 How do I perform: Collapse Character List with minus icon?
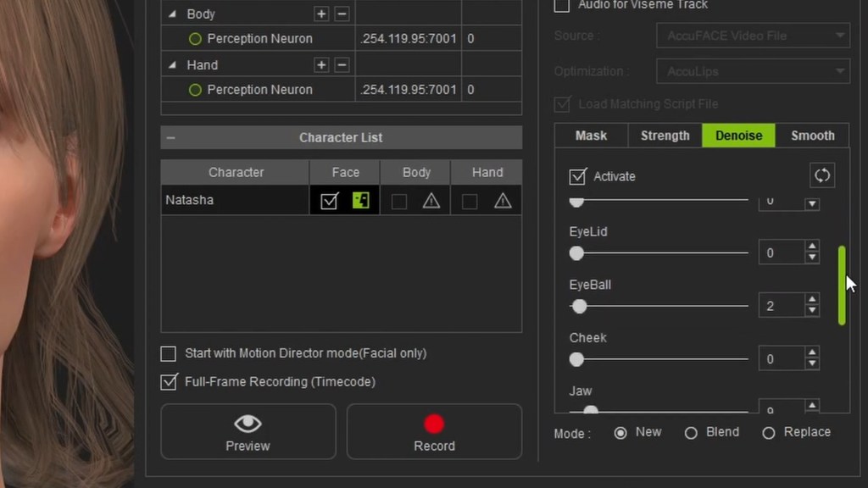coord(171,138)
